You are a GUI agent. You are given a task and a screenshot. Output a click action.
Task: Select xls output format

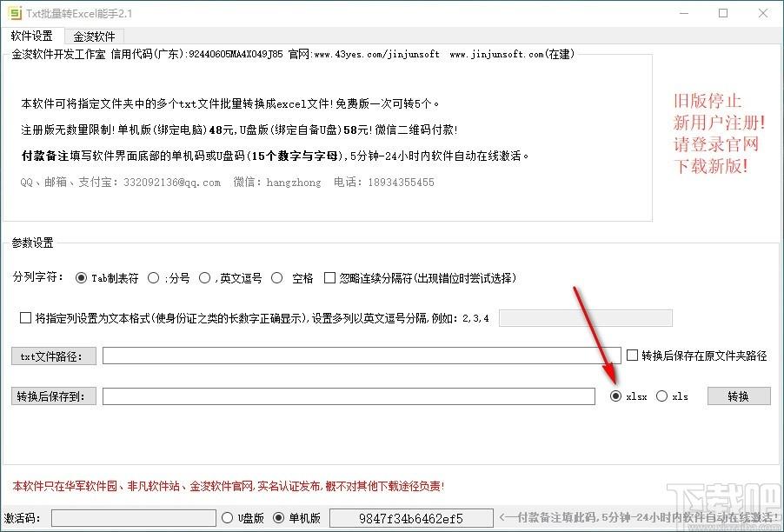(x=672, y=396)
